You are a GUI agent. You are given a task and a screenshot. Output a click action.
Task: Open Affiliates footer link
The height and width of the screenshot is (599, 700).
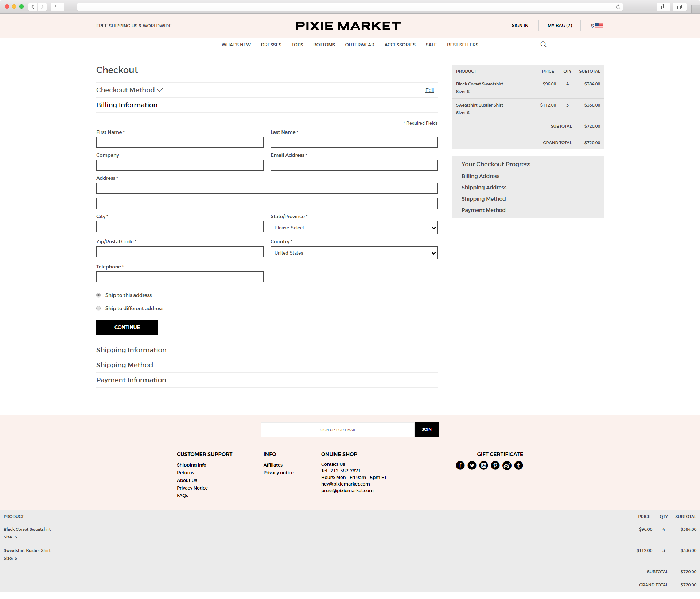(x=273, y=465)
